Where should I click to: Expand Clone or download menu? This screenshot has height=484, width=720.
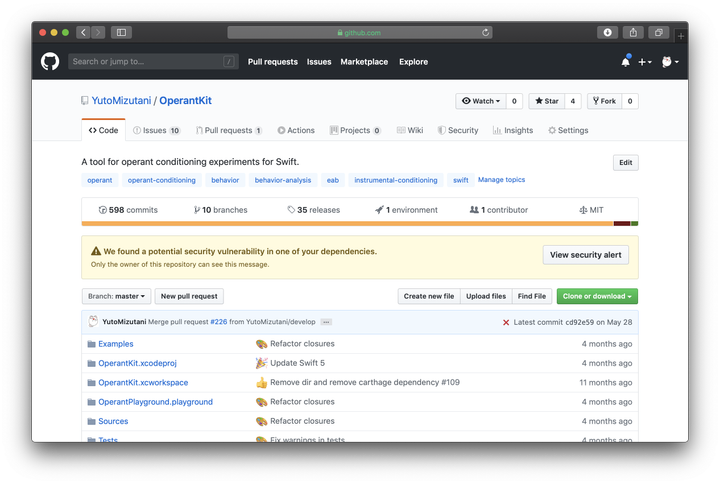click(x=597, y=296)
